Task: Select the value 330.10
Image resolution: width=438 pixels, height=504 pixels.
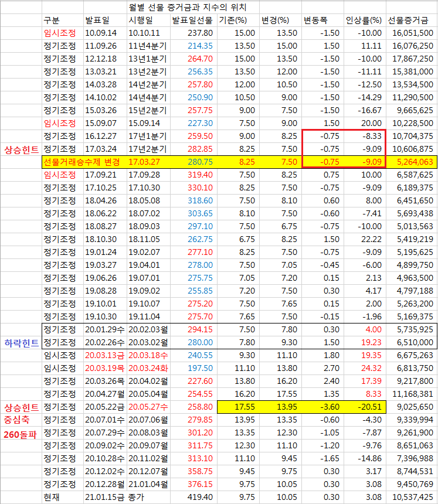Action: point(200,188)
